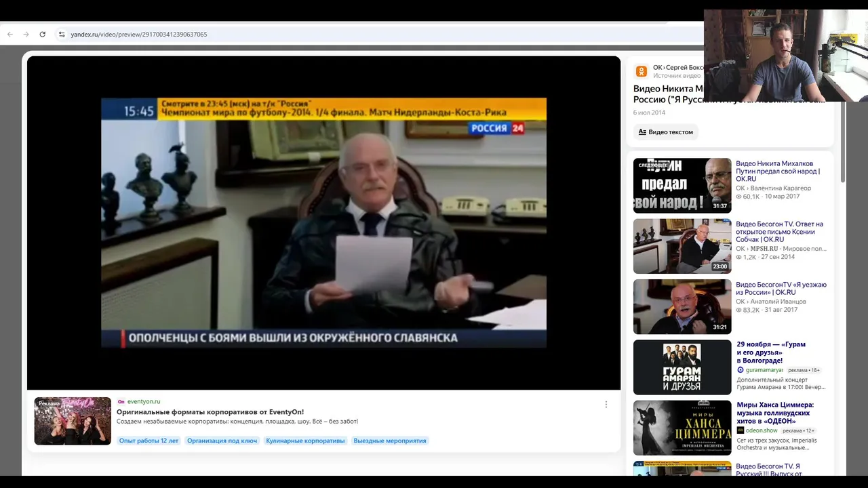Go forward with the browser forward arrow

26,34
